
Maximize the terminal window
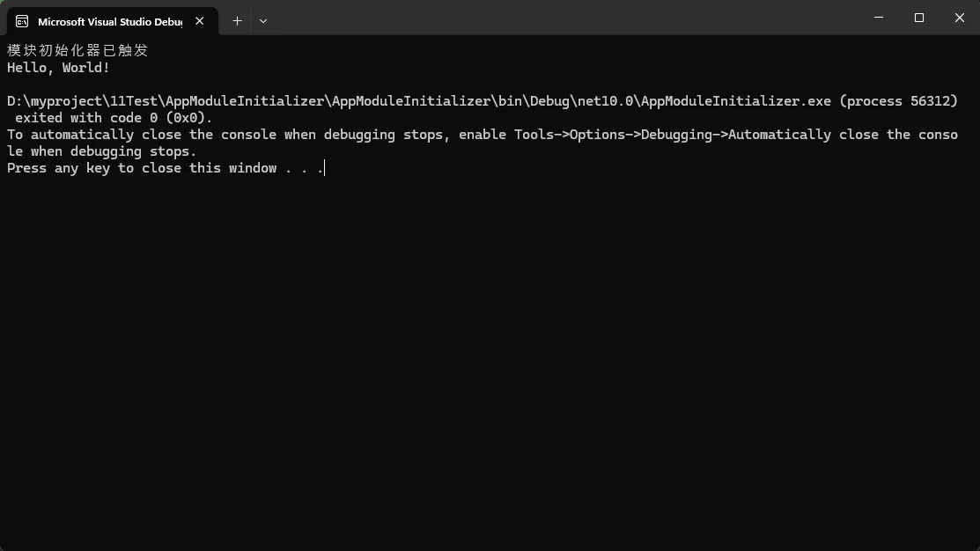click(x=918, y=18)
